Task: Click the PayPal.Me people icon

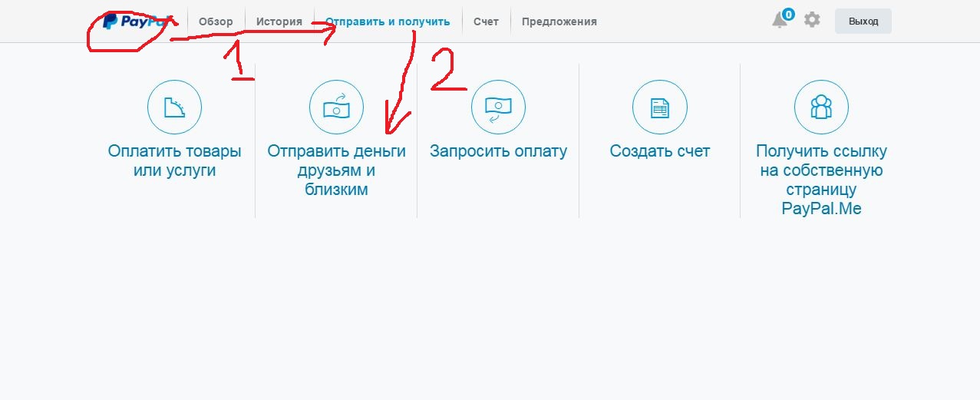Action: click(821, 107)
